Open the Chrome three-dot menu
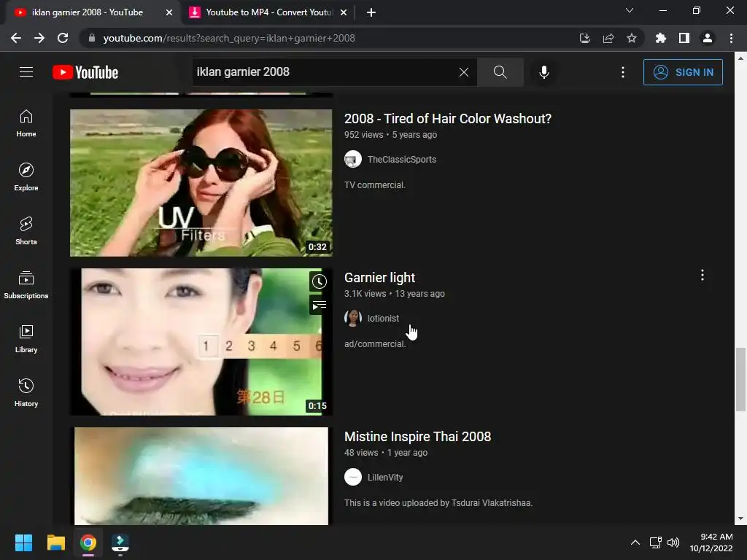Viewport: 747px width, 560px height. point(731,38)
